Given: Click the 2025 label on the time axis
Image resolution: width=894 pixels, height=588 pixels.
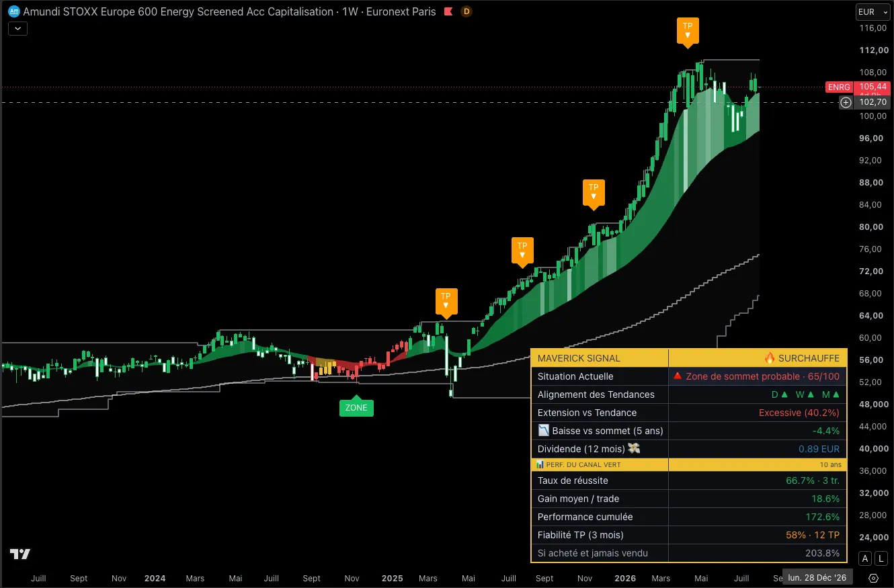Looking at the screenshot, I should [392, 578].
